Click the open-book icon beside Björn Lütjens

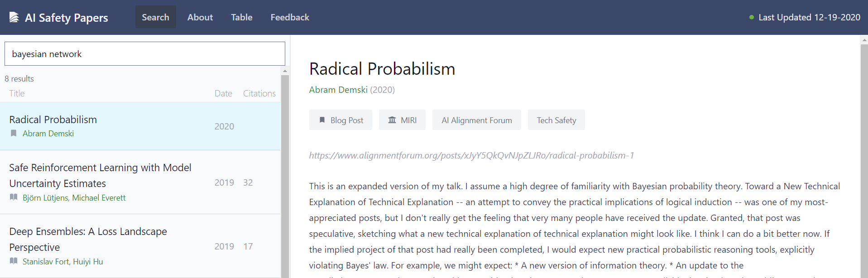coord(14,197)
